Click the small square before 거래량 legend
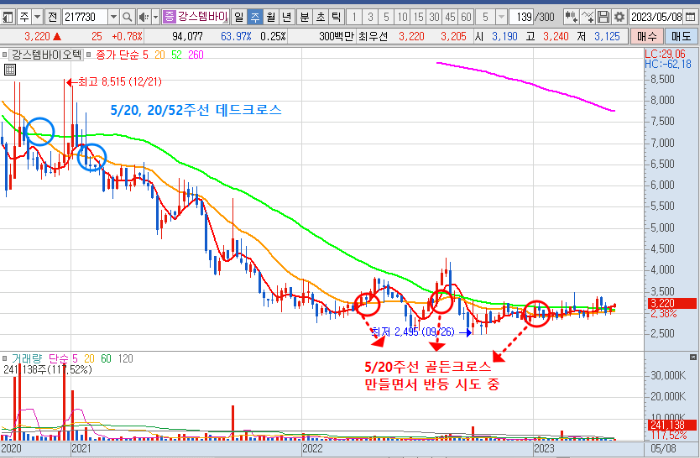The image size is (700, 458). click(x=4, y=358)
